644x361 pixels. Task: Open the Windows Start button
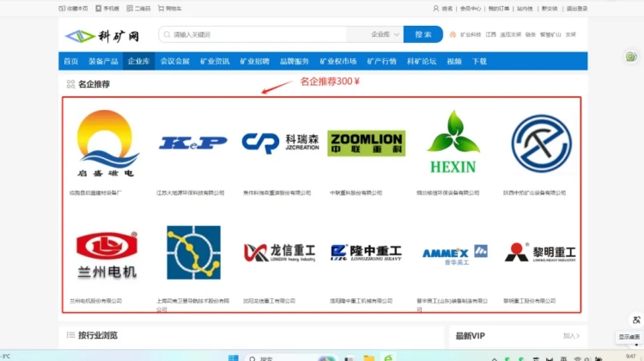click(231, 357)
